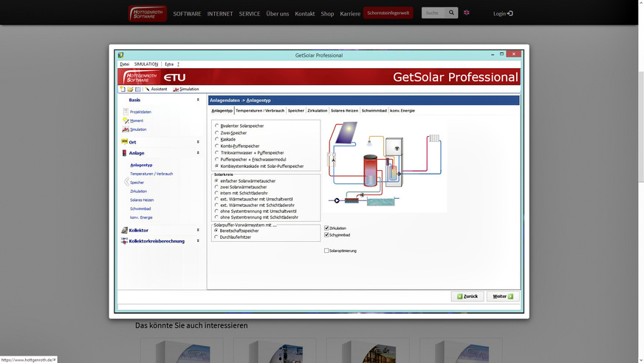Enable the Solaroptimierung checkbox
This screenshot has width=644, height=363.
click(326, 251)
